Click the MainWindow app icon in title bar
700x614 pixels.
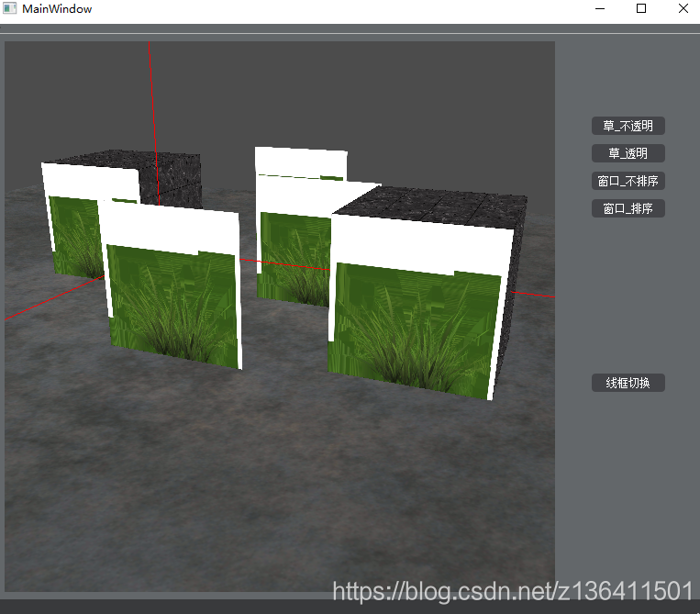[9, 8]
